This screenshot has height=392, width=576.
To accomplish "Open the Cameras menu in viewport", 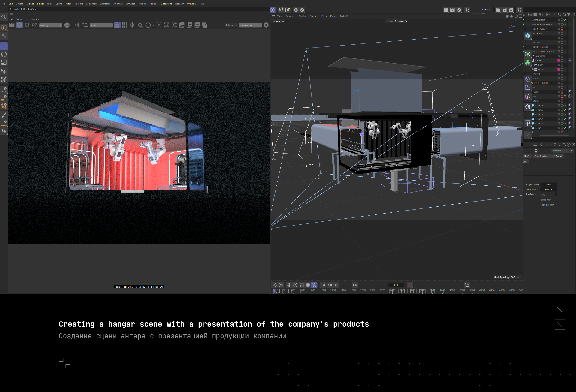I will 290,16.
